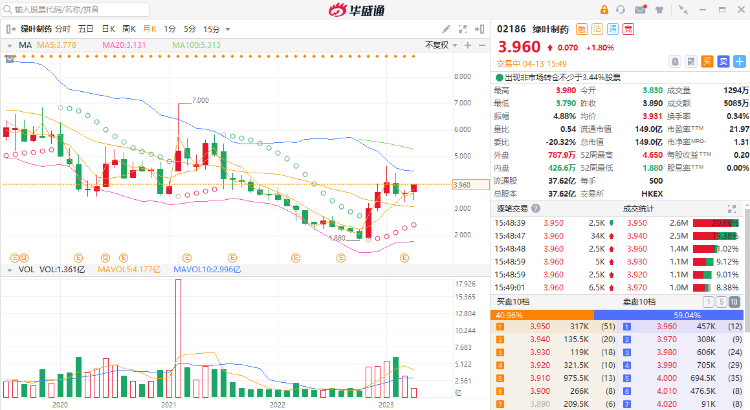
Task: Select the 成交统计 trade statistics tab
Action: 638,209
